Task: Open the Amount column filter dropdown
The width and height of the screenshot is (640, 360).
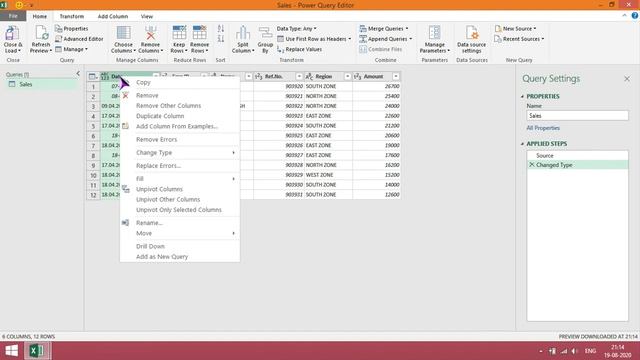Action: pyautogui.click(x=396, y=76)
